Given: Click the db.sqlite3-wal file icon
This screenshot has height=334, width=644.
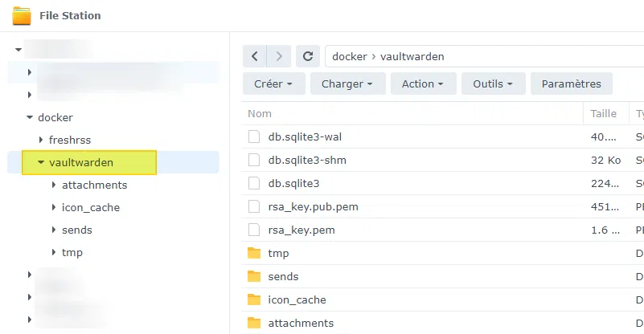Looking at the screenshot, I should pyautogui.click(x=254, y=136).
